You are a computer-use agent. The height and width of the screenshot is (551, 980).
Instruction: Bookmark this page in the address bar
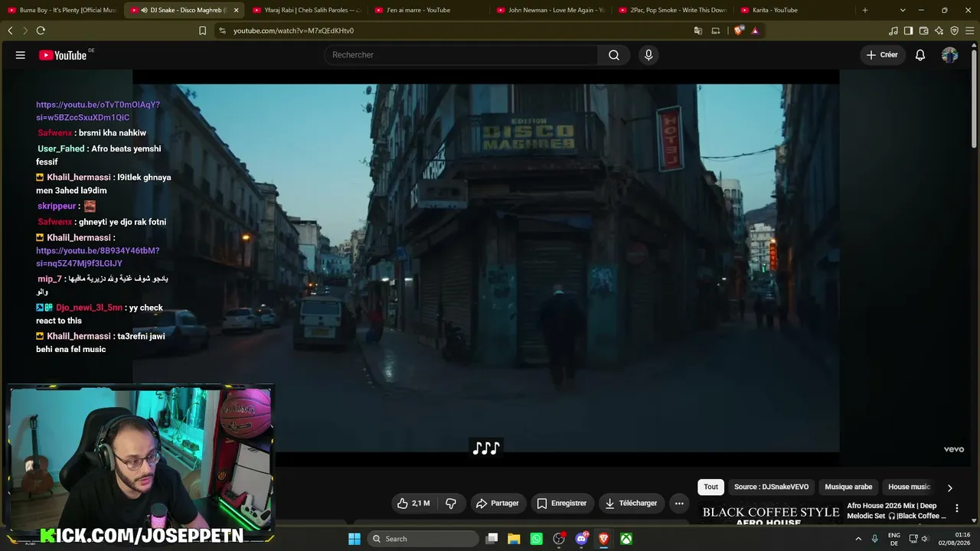[x=202, y=31]
